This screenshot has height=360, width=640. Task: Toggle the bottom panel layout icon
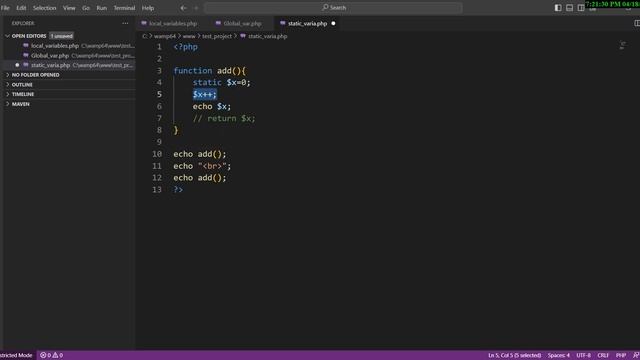[x=569, y=8]
